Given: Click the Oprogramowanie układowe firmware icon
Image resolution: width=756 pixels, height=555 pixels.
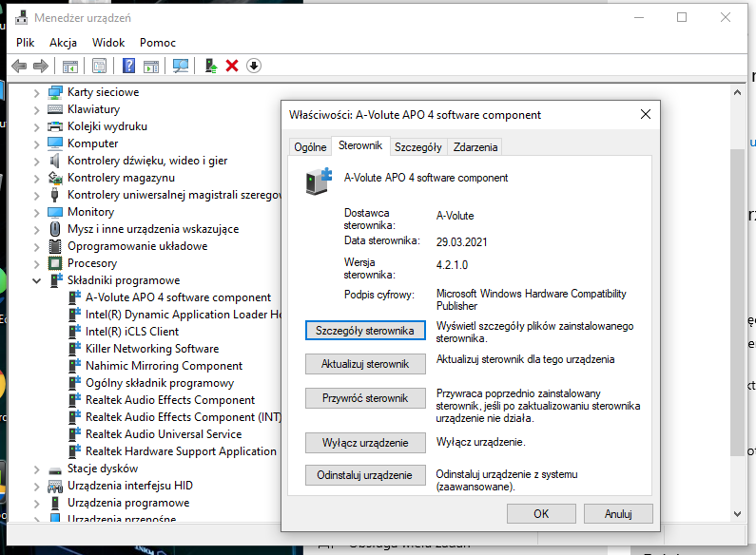Looking at the screenshot, I should pos(55,246).
